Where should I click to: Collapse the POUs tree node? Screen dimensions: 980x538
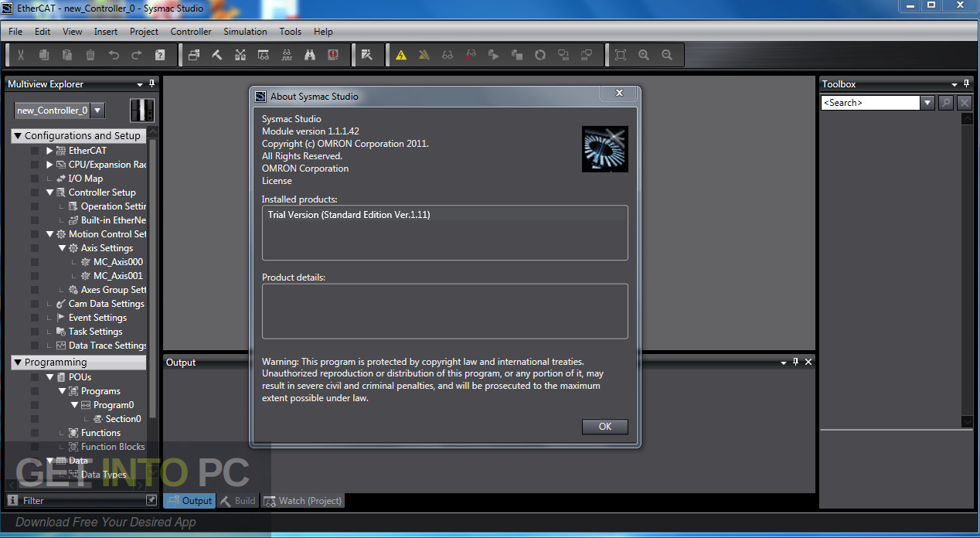(49, 377)
